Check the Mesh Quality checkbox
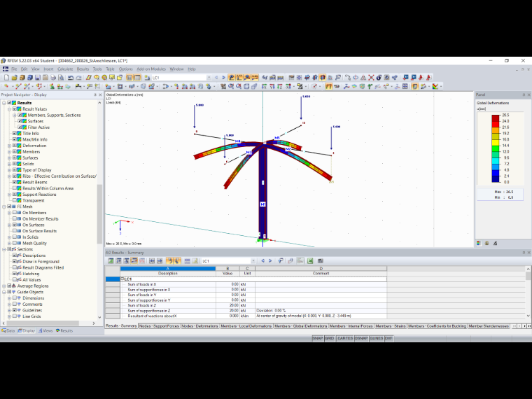 point(15,244)
